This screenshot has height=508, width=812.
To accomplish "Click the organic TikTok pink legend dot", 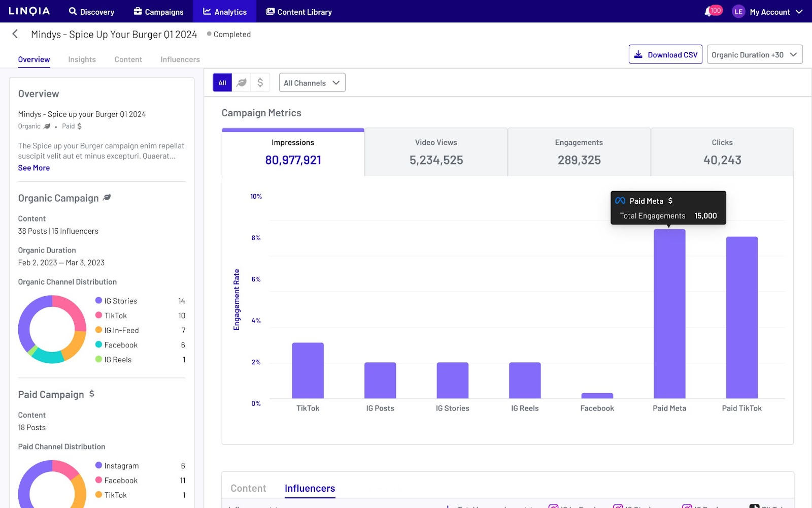I will 98,315.
